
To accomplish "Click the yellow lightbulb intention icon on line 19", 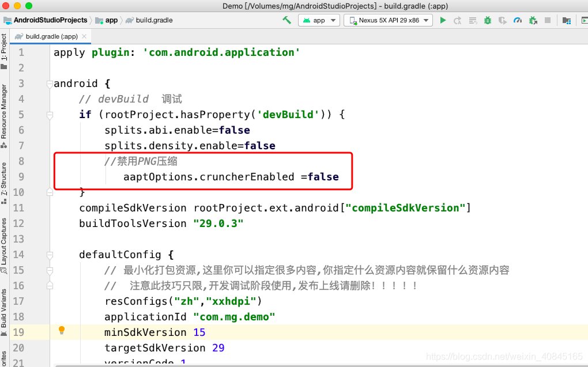I will coord(62,330).
